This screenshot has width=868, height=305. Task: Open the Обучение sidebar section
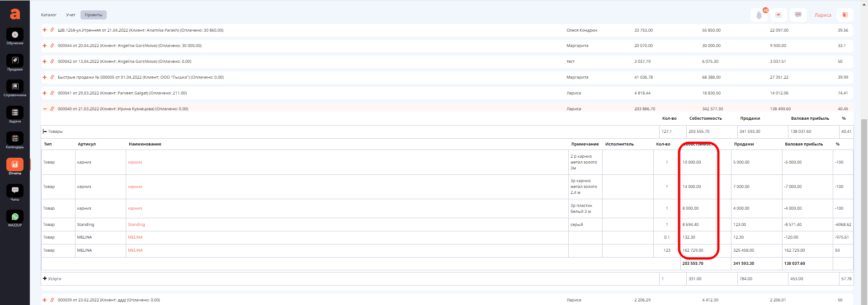[15, 37]
